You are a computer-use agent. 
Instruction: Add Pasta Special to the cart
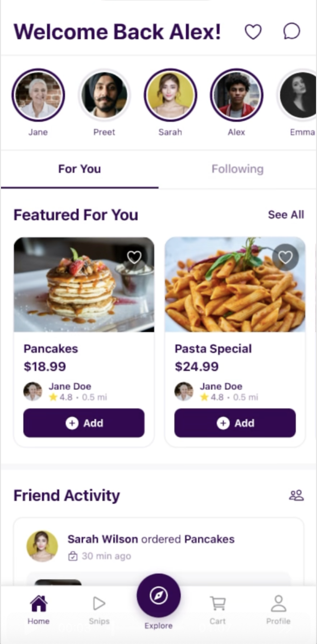[x=235, y=423]
